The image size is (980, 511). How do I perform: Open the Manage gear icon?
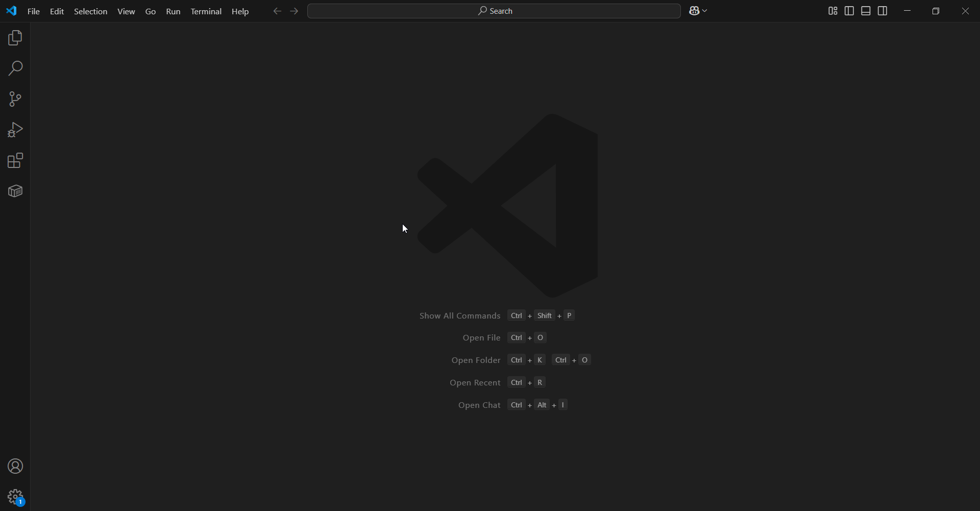pyautogui.click(x=15, y=497)
